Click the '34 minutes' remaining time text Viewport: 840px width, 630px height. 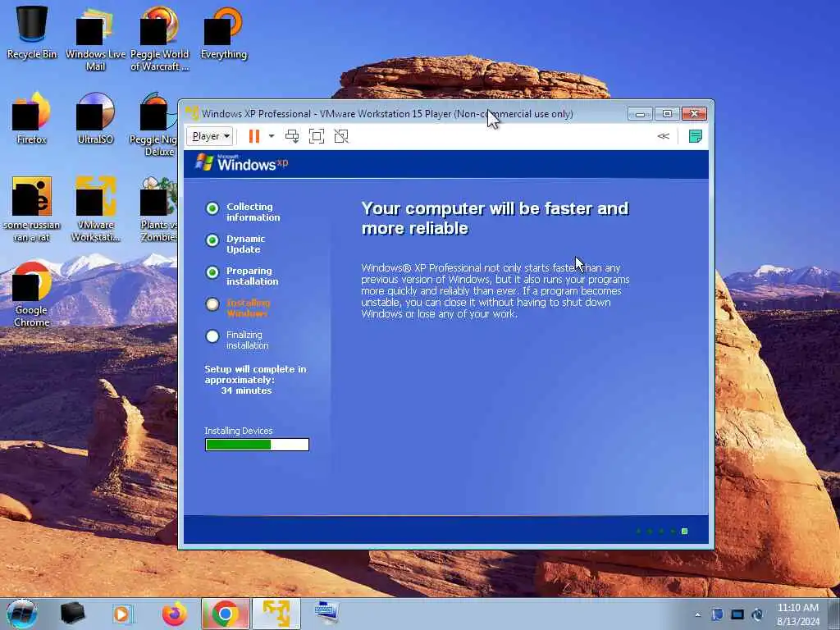(x=246, y=390)
